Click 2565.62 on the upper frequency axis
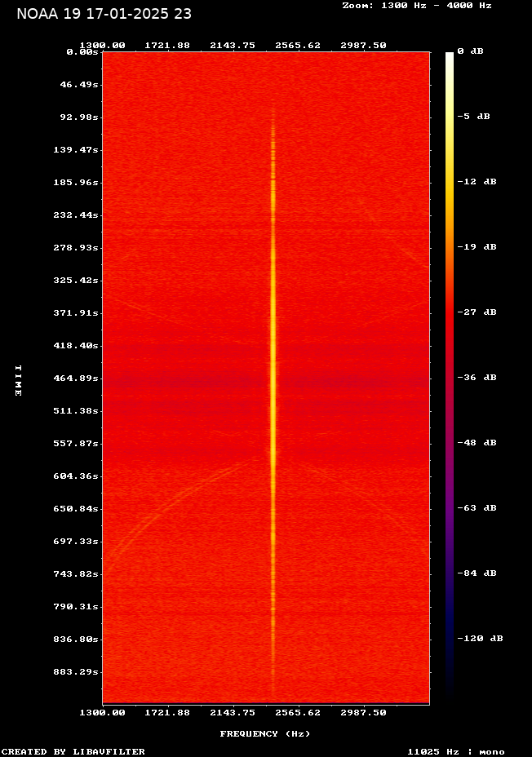The image size is (532, 757). (x=298, y=46)
